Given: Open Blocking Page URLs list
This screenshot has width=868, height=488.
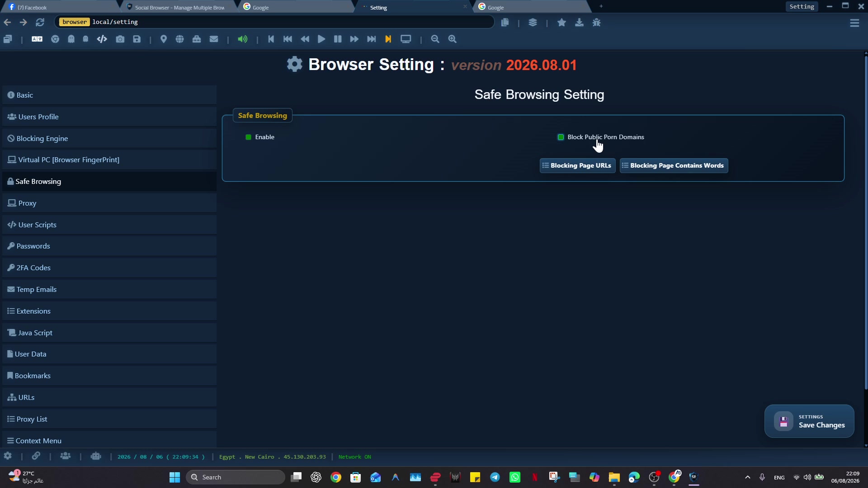Looking at the screenshot, I should click(577, 166).
